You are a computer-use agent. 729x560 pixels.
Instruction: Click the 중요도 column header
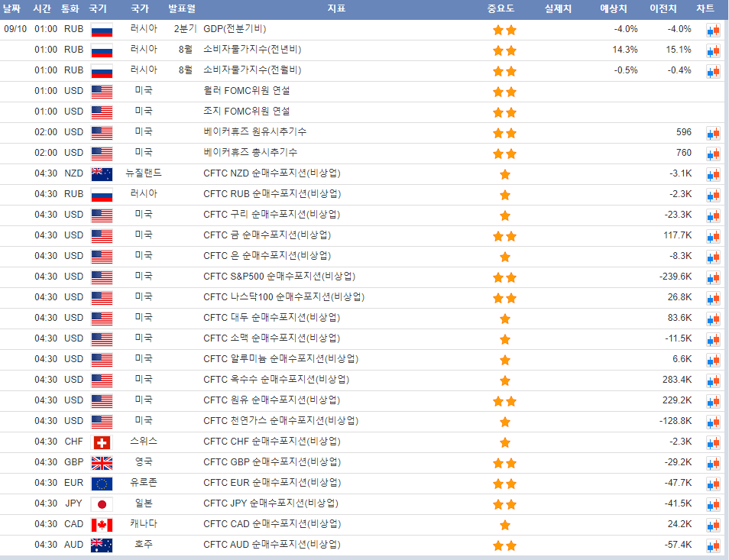(501, 9)
